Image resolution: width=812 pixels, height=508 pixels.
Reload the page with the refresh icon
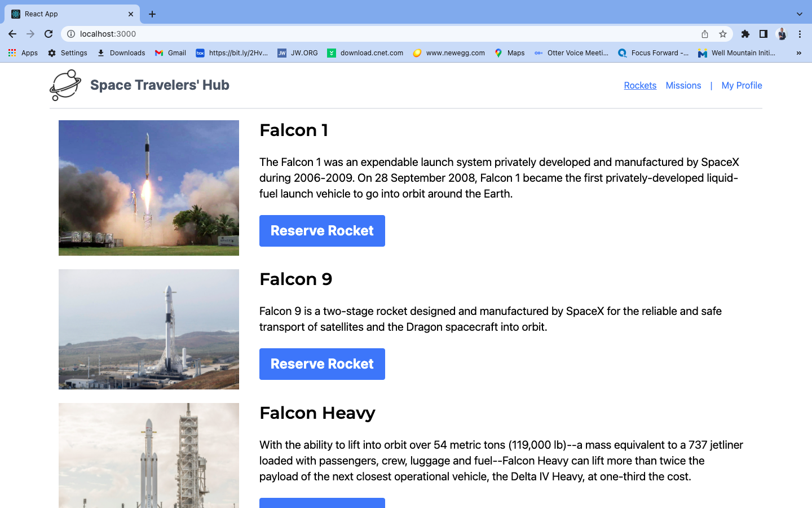[48, 34]
